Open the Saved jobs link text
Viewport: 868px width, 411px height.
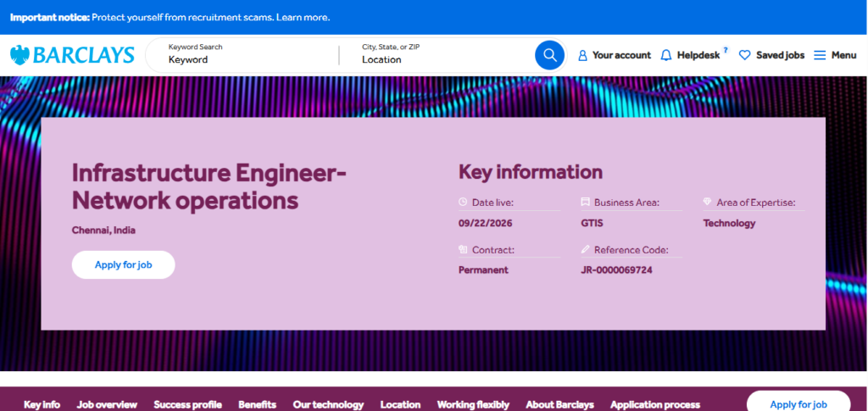point(781,55)
